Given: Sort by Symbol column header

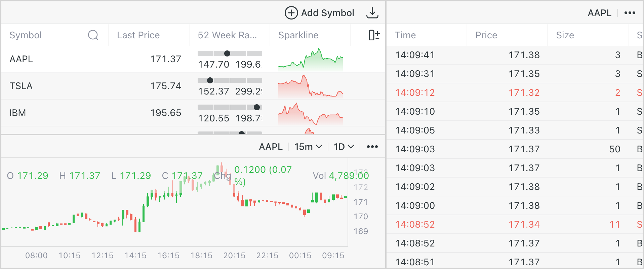Looking at the screenshot, I should click(x=26, y=35).
